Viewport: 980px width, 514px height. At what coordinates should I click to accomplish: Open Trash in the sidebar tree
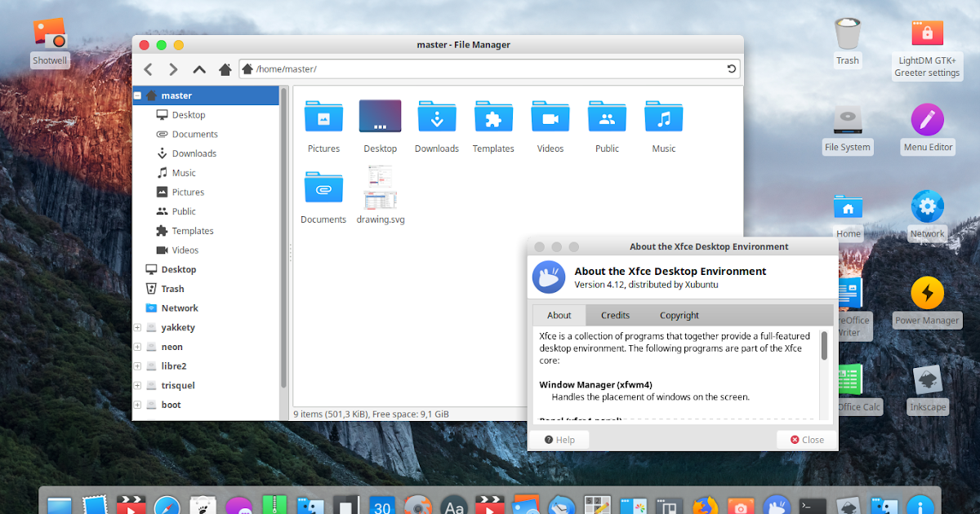(x=172, y=289)
